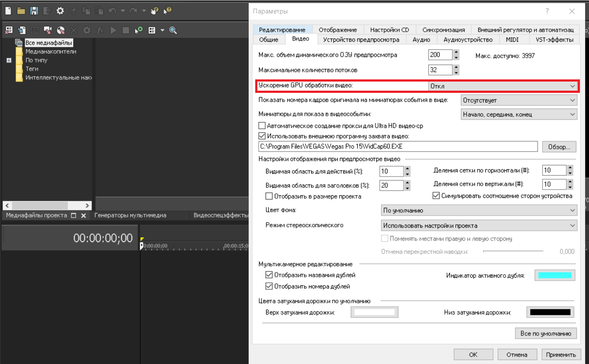Click the help question mark in the dialog title bar
The width and height of the screenshot is (589, 364).
(547, 11)
